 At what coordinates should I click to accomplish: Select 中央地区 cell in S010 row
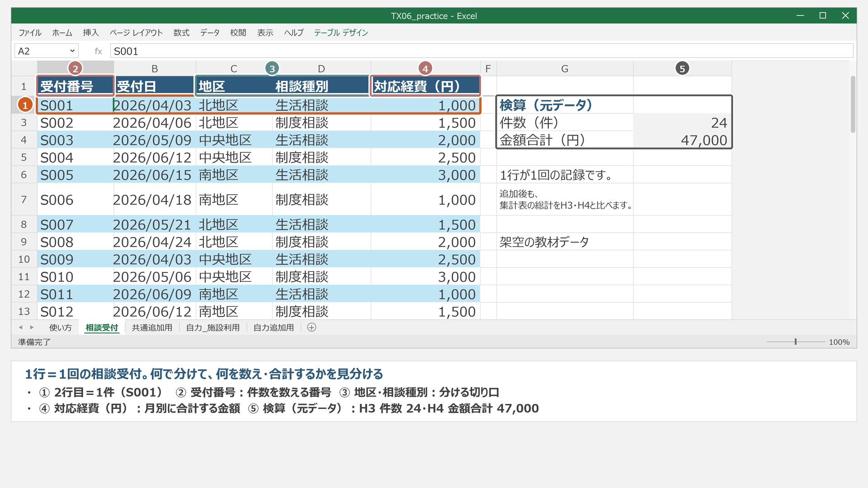(x=234, y=277)
